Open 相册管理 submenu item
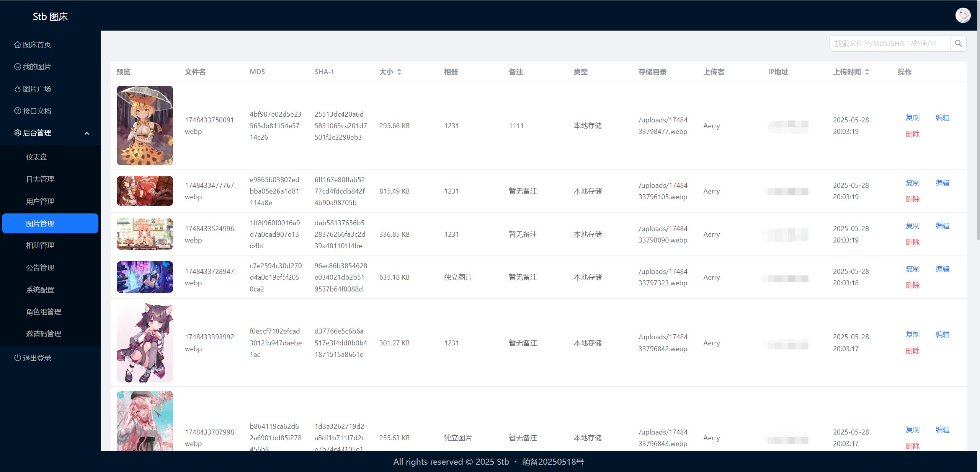Viewport: 980px width, 472px height. (40, 246)
